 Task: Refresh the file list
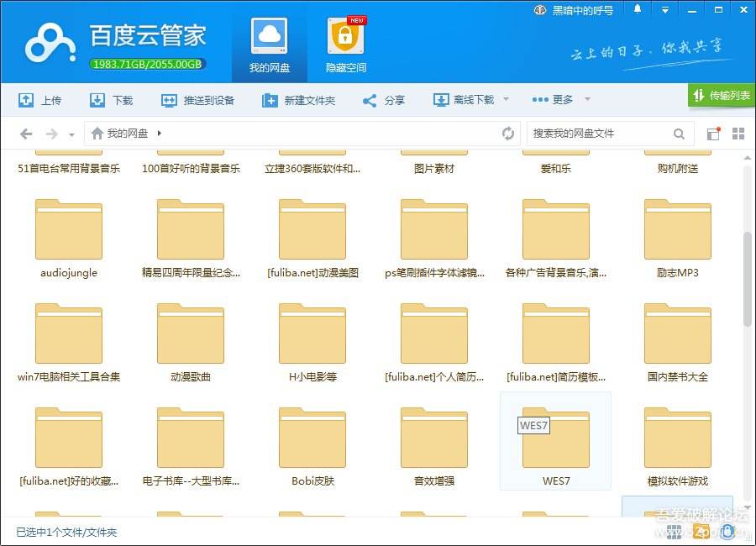(507, 134)
